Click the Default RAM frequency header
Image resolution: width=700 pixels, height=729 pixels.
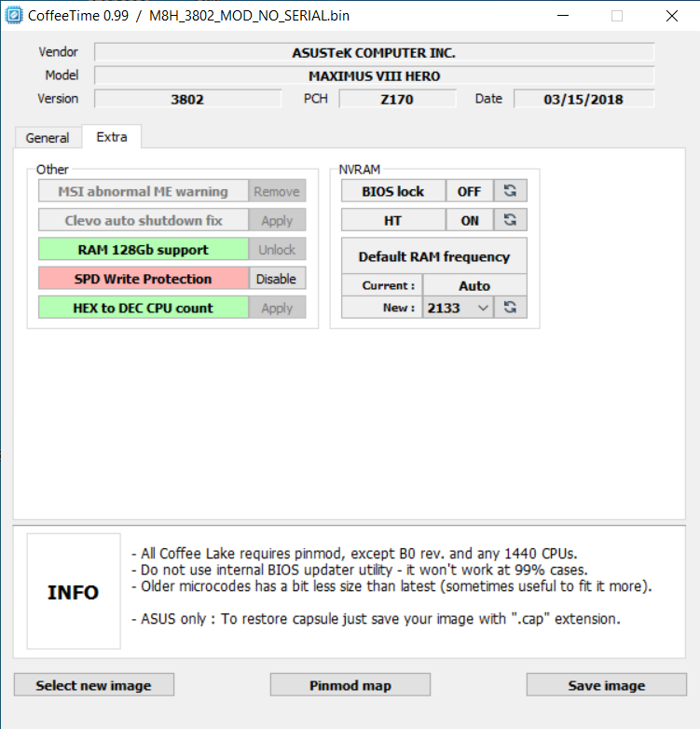point(434,255)
